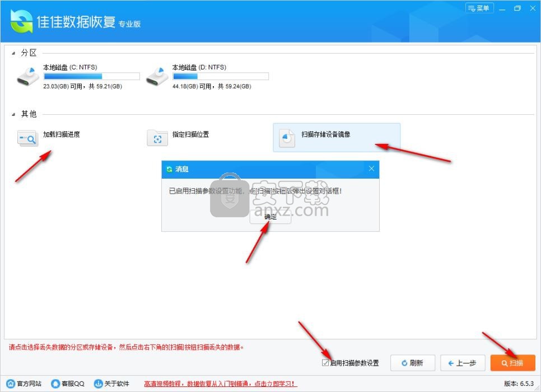Collapse the 其他 section
541x392 pixels.
pos(13,114)
